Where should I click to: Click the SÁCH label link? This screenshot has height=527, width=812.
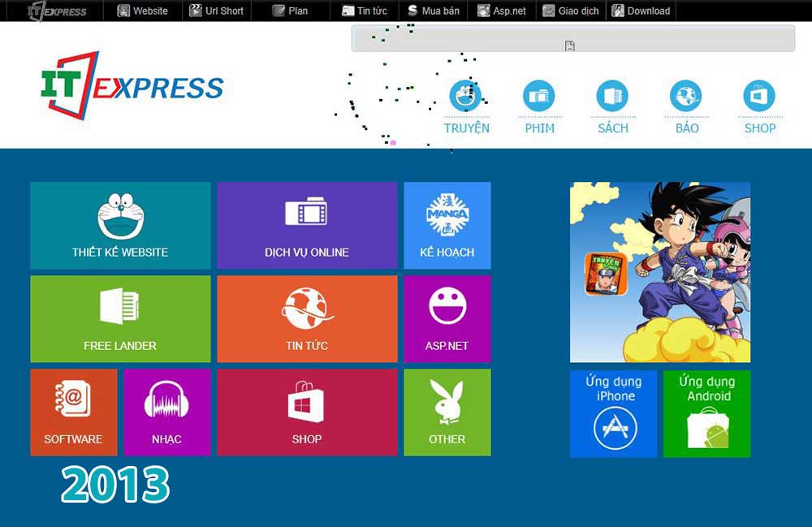click(x=613, y=128)
